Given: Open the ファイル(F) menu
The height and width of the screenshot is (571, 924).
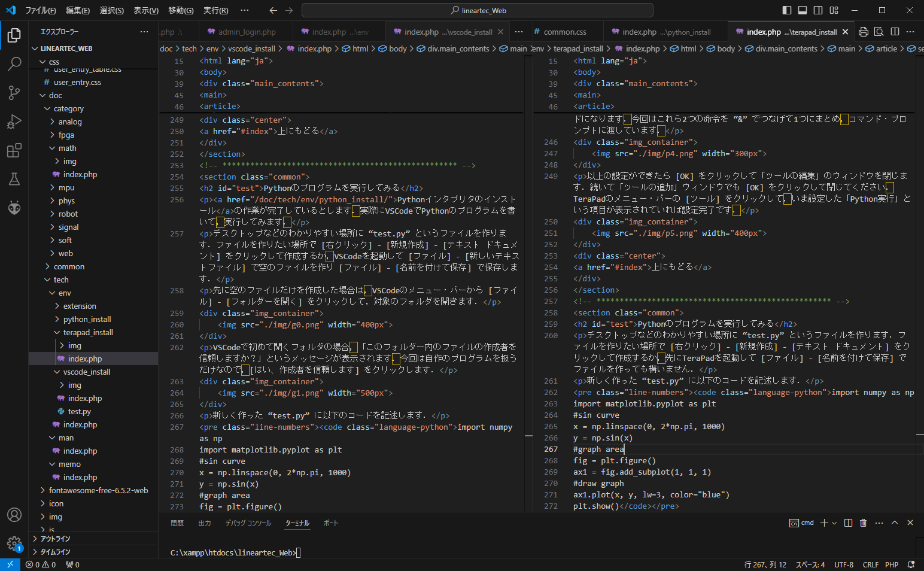Looking at the screenshot, I should point(41,10).
